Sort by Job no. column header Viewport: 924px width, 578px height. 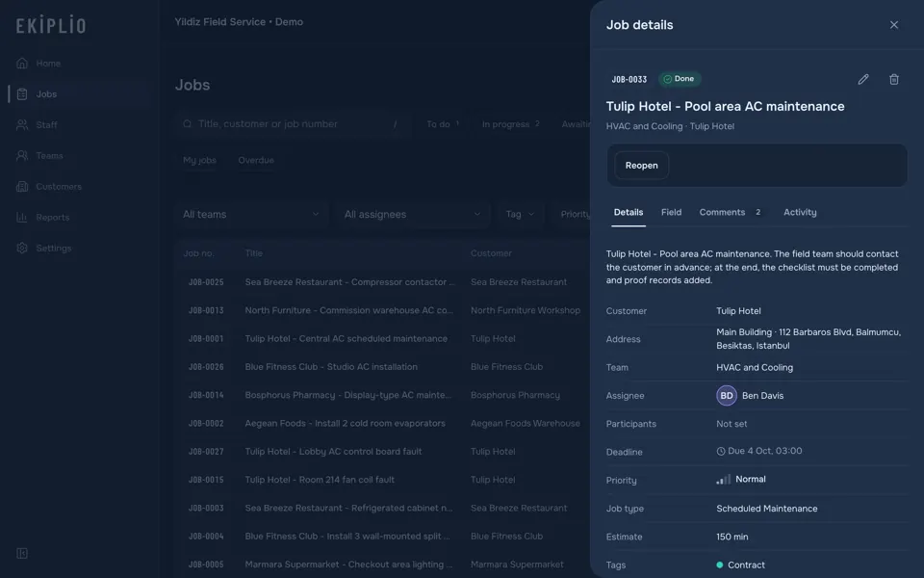click(x=198, y=253)
